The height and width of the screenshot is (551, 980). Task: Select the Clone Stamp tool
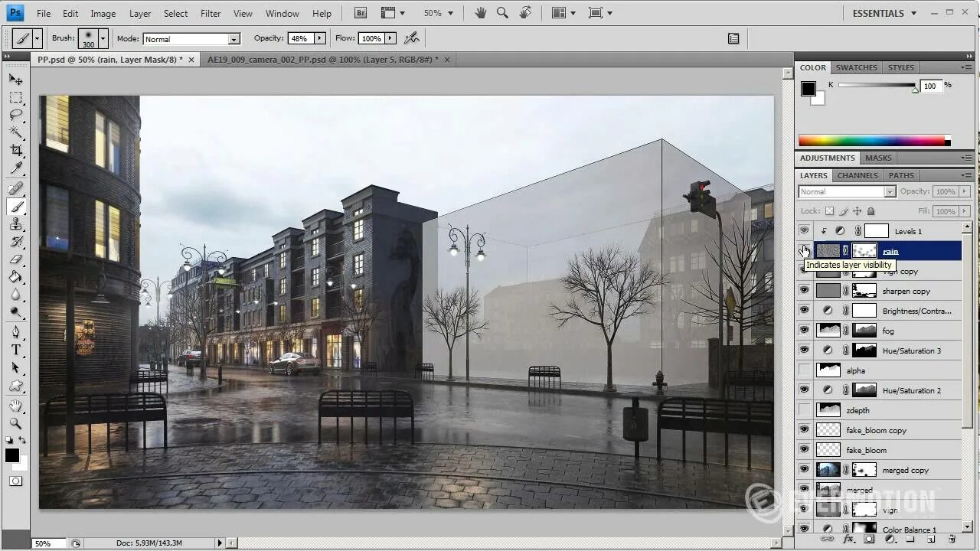pos(16,224)
